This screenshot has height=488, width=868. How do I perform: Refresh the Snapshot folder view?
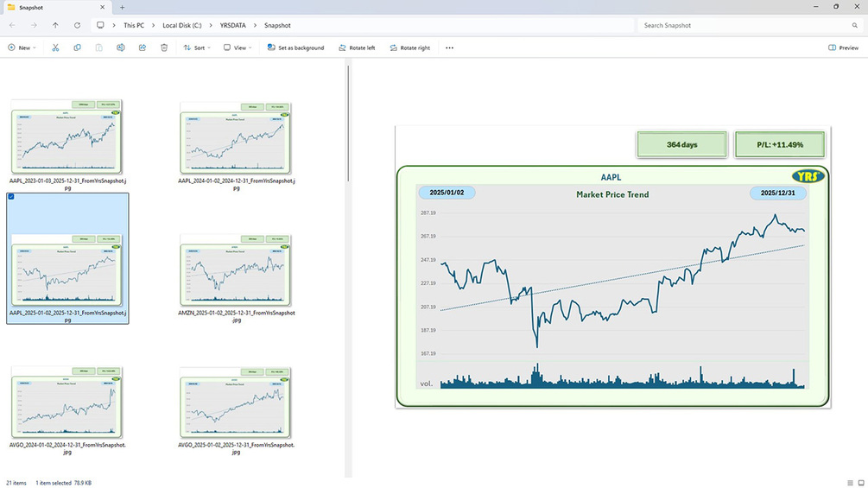(x=77, y=25)
